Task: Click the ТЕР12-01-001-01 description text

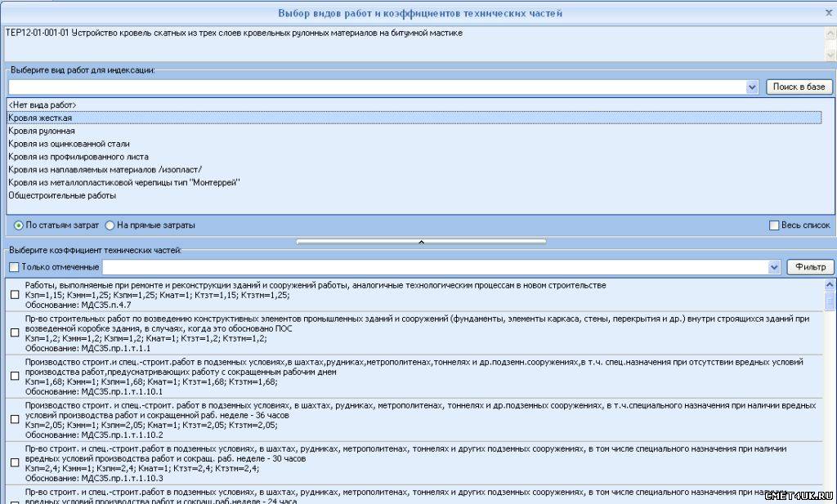Action: pos(234,33)
